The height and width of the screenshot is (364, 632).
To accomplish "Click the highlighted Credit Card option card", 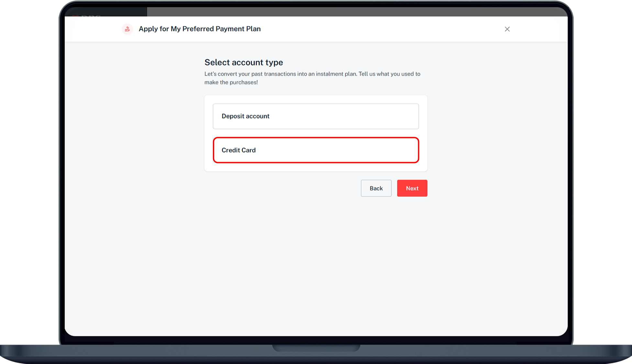I will click(x=316, y=150).
